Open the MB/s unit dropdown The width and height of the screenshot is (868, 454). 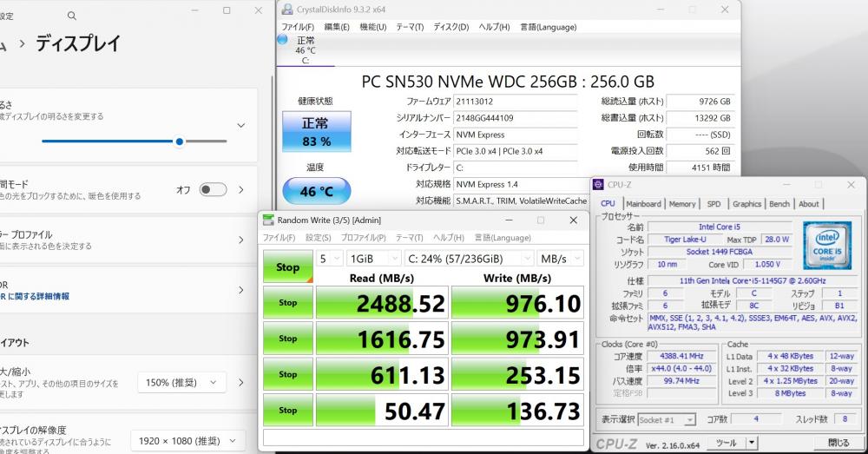[560, 259]
